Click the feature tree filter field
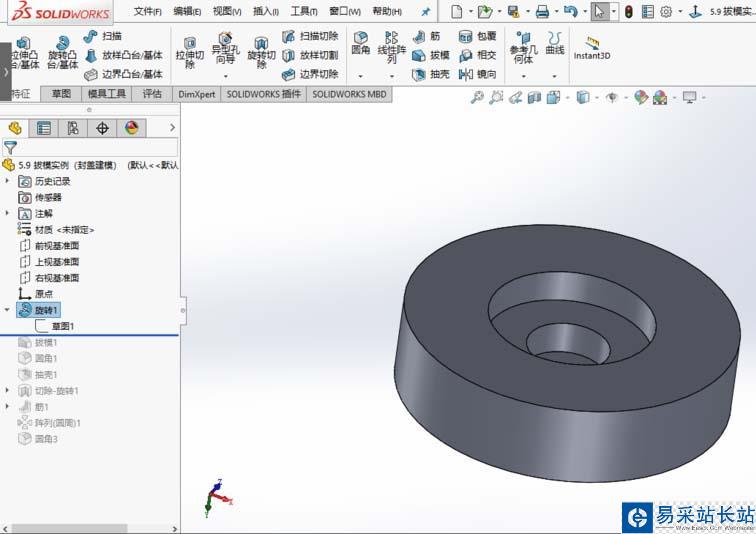 [95, 147]
